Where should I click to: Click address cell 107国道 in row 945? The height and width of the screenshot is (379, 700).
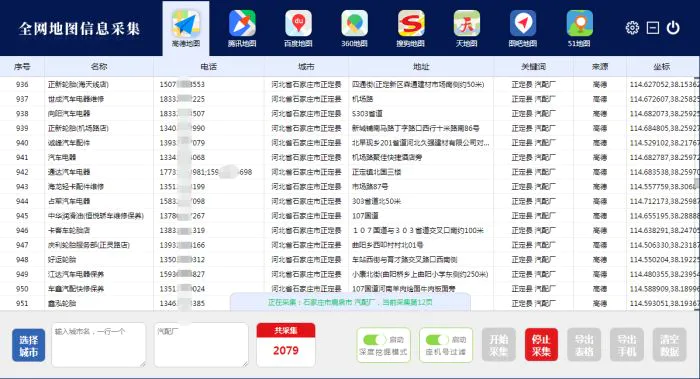(x=365, y=216)
